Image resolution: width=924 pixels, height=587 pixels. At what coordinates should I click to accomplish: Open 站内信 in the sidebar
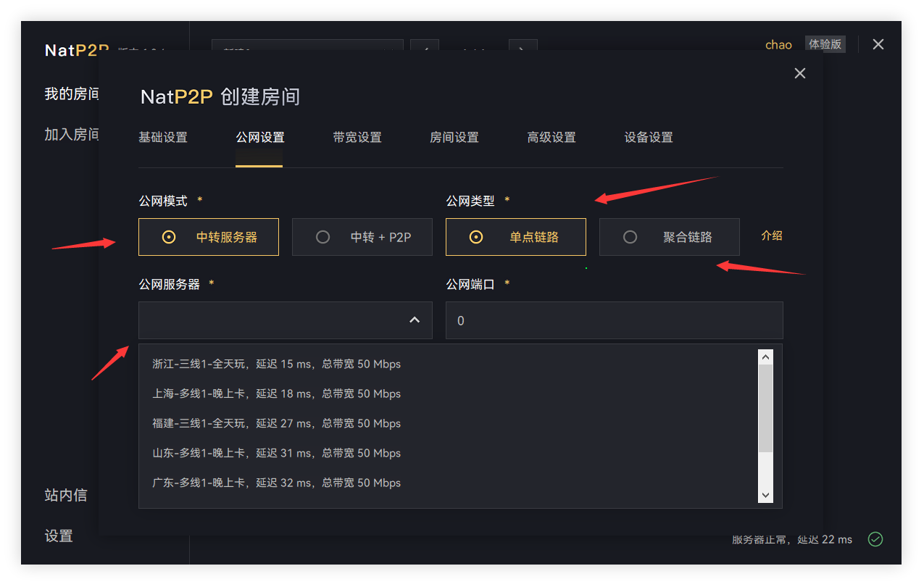(66, 495)
